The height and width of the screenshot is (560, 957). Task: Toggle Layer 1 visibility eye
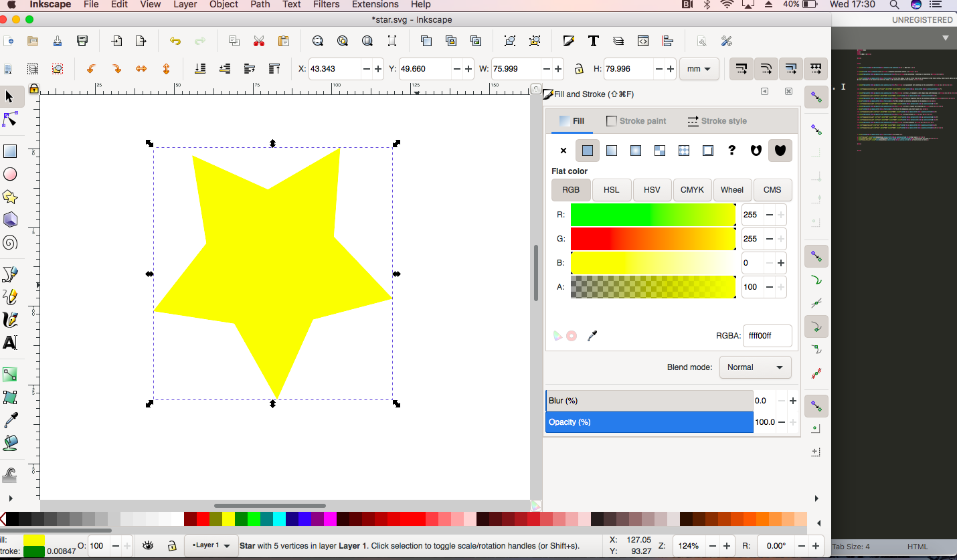[x=148, y=545]
